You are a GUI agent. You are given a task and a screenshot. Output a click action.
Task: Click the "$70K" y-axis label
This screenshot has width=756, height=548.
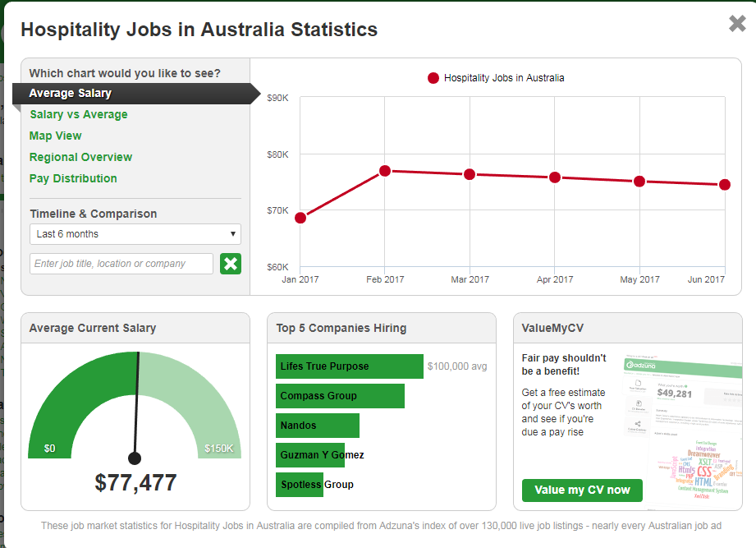coord(277,210)
